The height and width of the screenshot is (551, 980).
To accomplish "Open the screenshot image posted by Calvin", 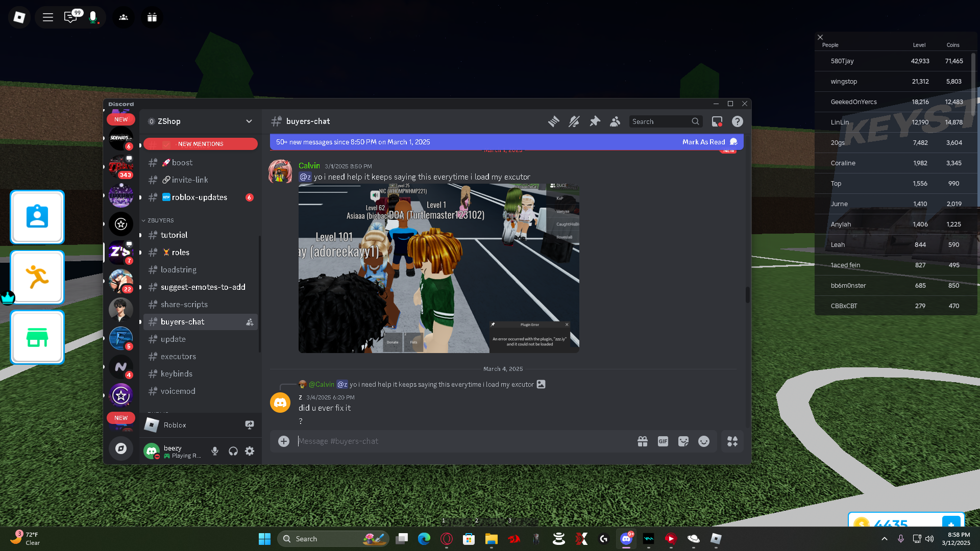I will (439, 268).
